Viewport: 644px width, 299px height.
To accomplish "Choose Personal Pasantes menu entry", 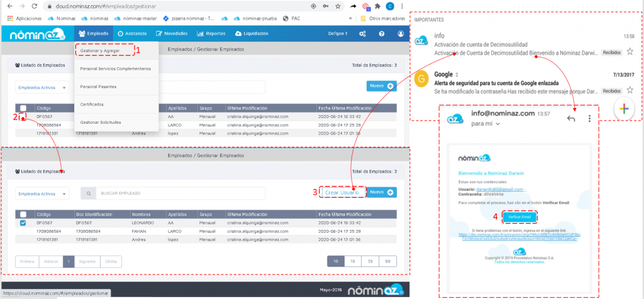I will 98,87.
